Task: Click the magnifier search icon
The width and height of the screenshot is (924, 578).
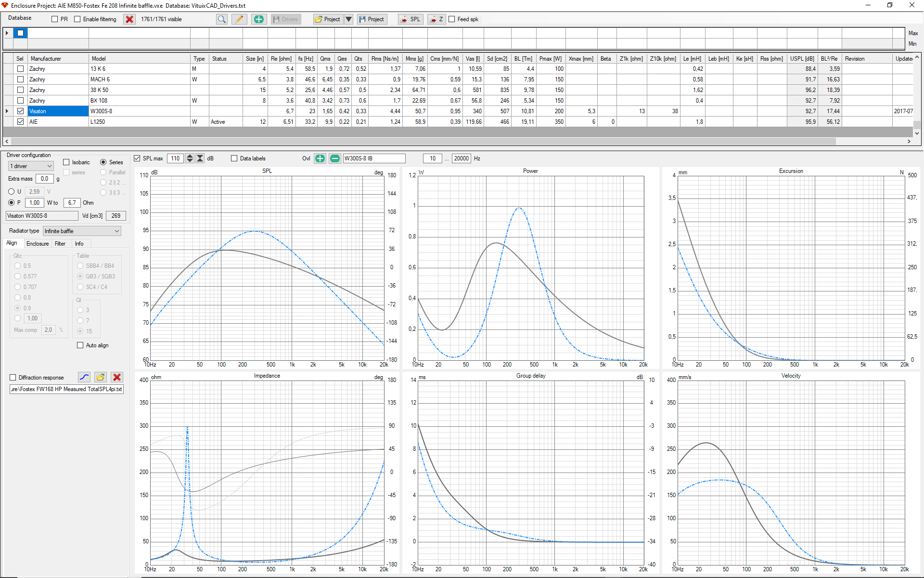Action: tap(221, 19)
